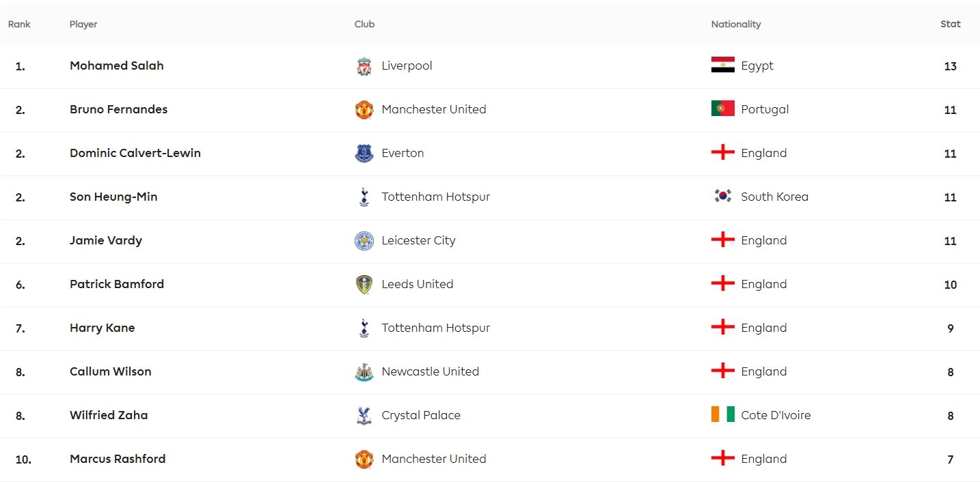
Task: Click Tottenham crest beside Harry Kane
Action: pos(364,328)
